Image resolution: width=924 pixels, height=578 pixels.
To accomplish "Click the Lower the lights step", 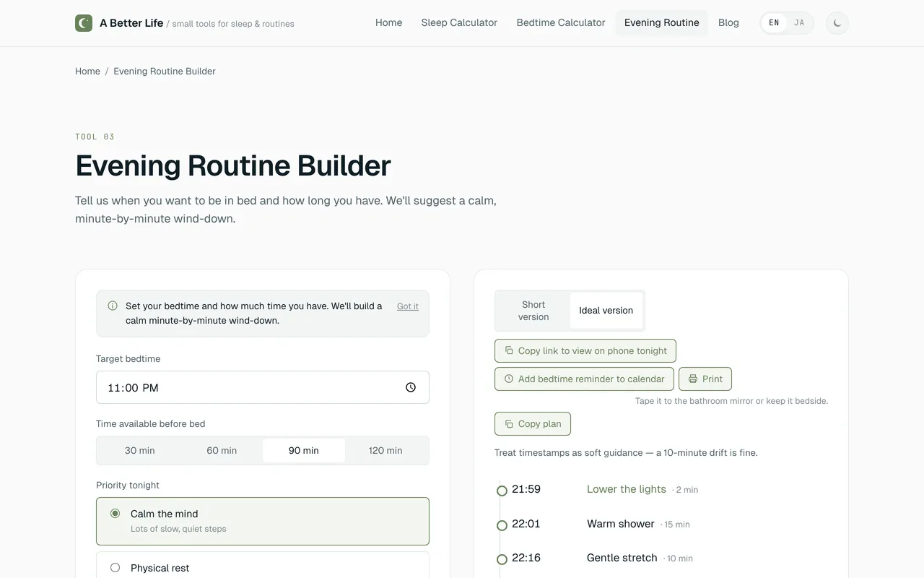I will pyautogui.click(x=627, y=489).
